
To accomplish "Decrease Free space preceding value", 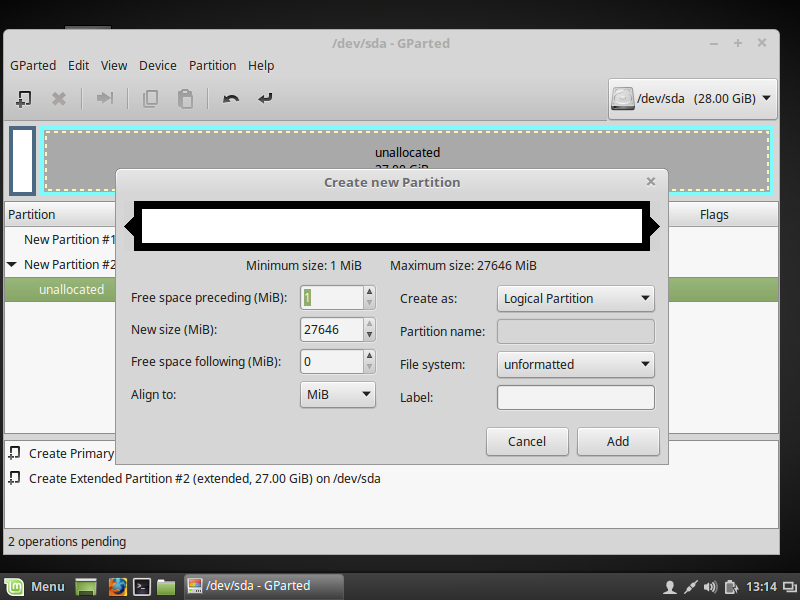I will click(369, 304).
